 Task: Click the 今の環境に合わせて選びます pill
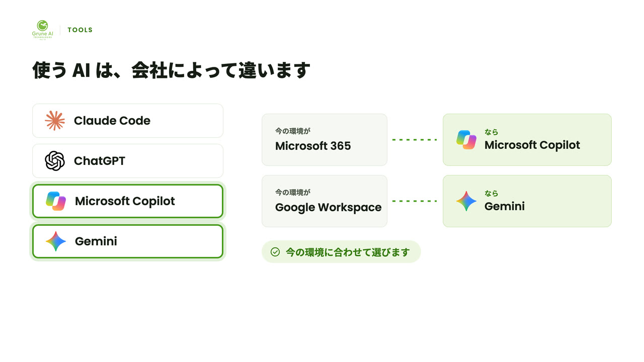[x=341, y=252]
